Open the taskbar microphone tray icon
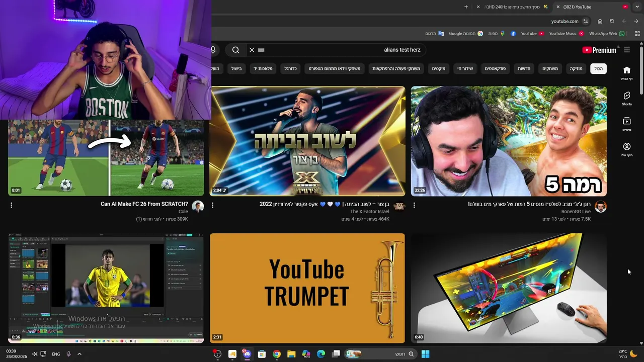Viewport: 644px width, 362px height. (68, 354)
